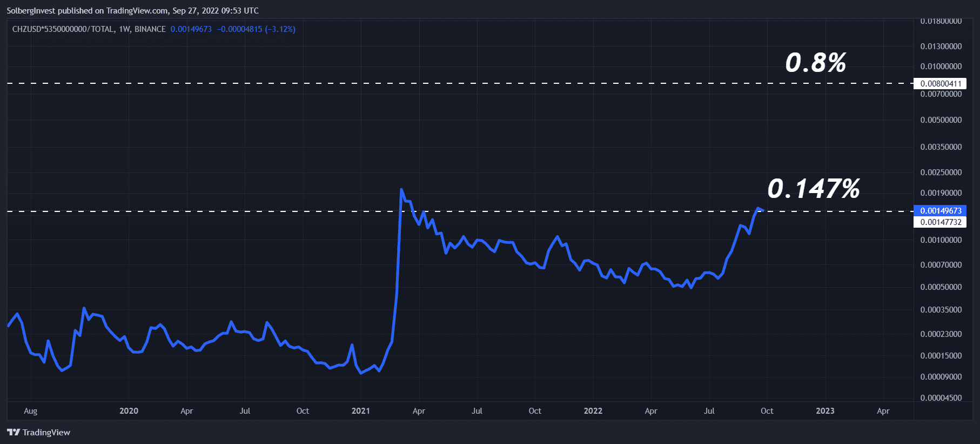The height and width of the screenshot is (444, 980).
Task: Select the 0.00035000 price scale tick
Action: coord(941,310)
